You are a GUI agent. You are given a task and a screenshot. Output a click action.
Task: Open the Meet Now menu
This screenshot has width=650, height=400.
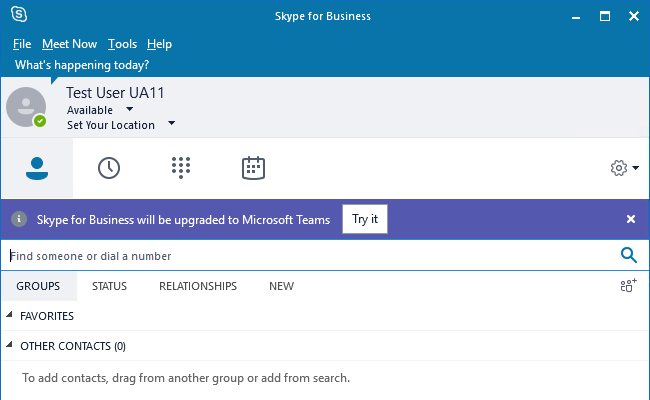click(69, 44)
